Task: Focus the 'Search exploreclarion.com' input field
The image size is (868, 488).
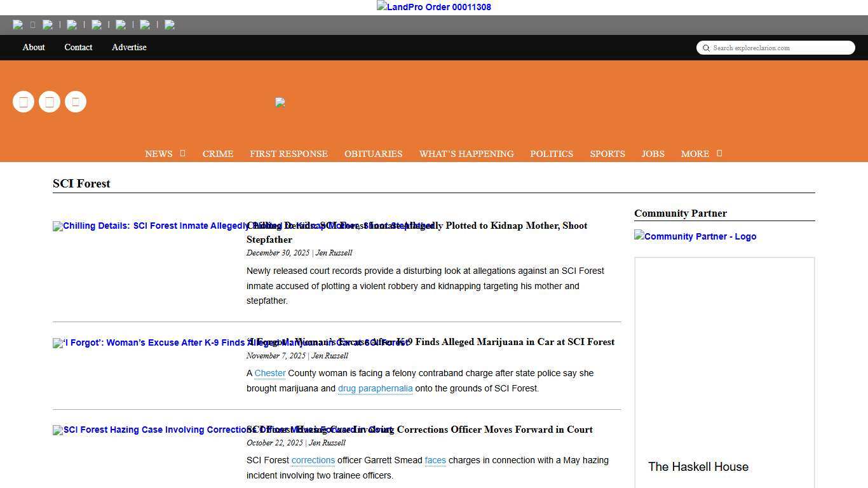Action: point(782,48)
